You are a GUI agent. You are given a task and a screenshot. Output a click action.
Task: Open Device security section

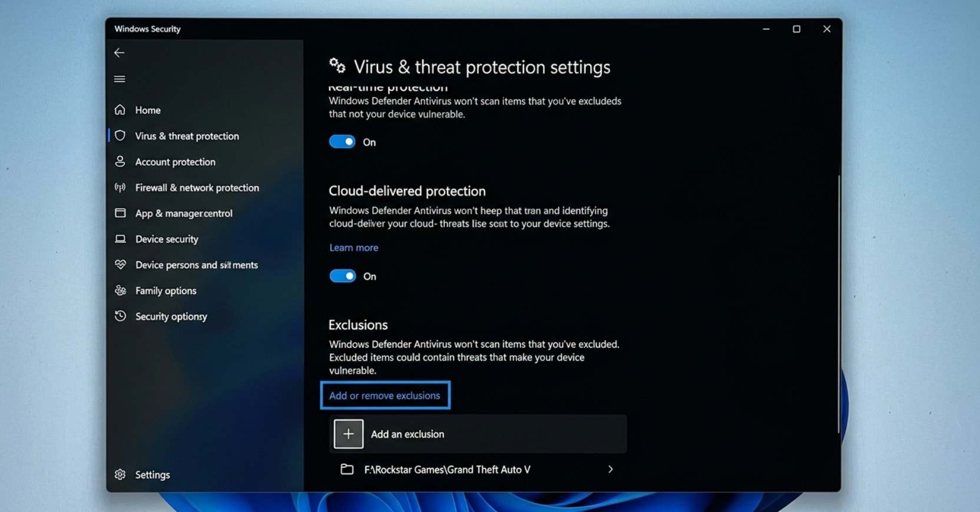point(167,239)
